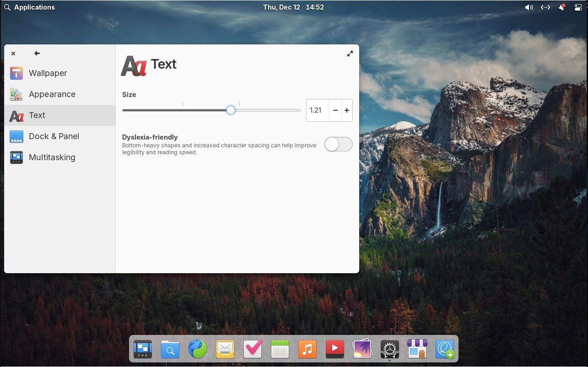Click the Multitasking sidebar icon
This screenshot has height=367, width=588.
pos(16,157)
